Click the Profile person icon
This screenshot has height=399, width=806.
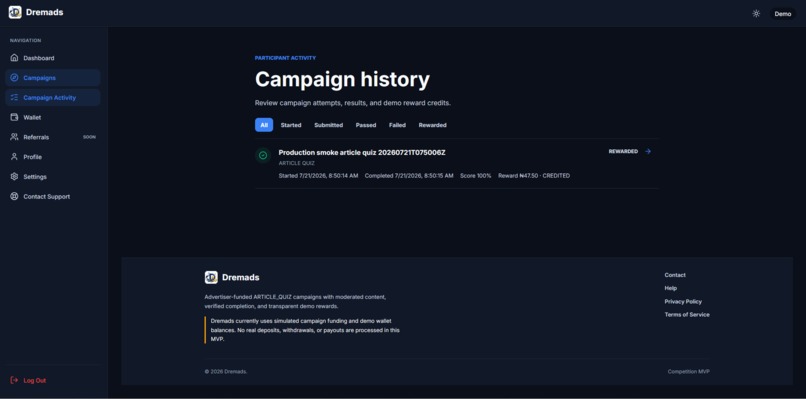click(14, 157)
